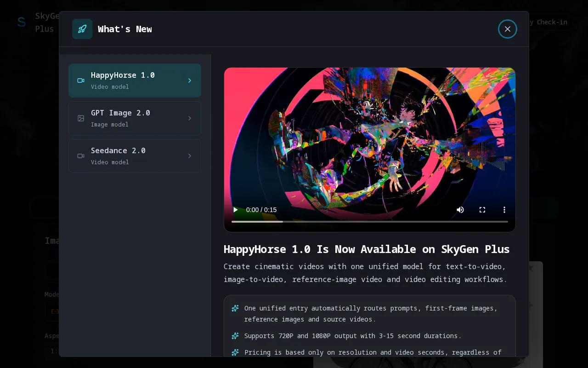Mute the video with the speaker icon
The image size is (588, 368).
[x=460, y=210]
